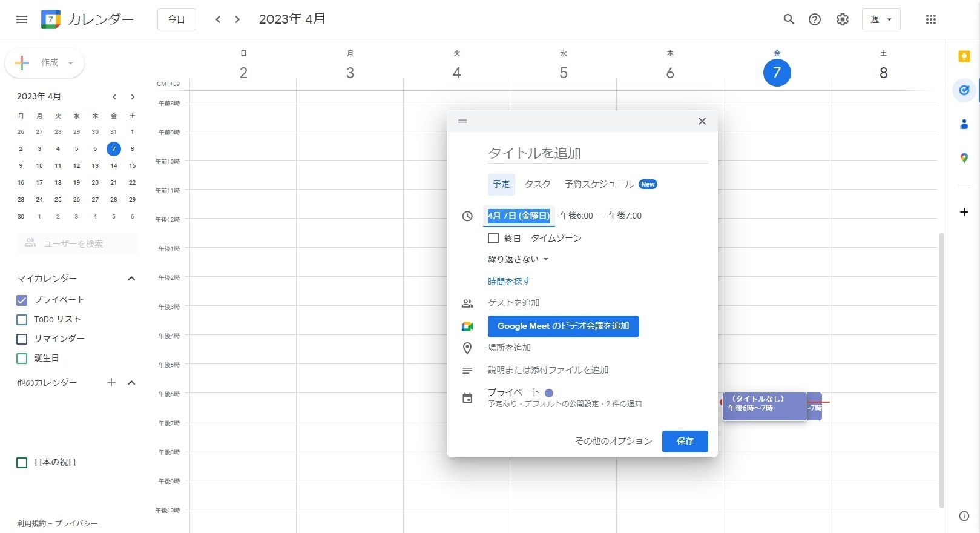Click the プライベート calendar color dot
980x533 pixels.
(549, 392)
